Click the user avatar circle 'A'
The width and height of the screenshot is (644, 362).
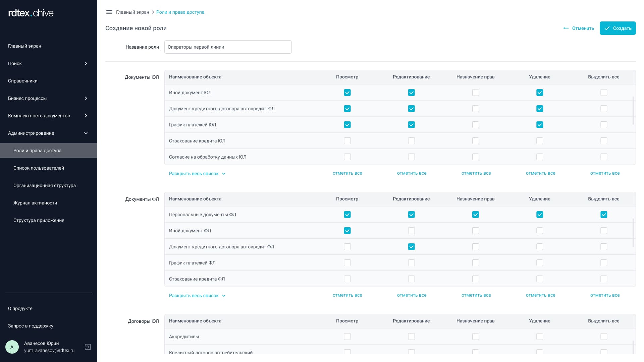[12, 347]
